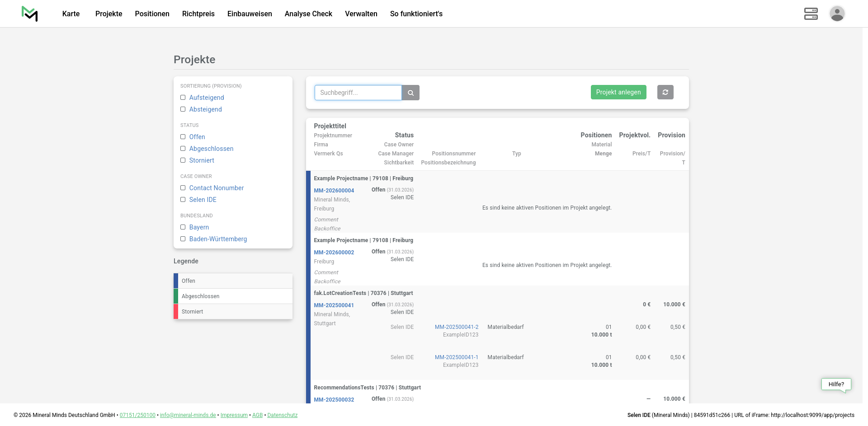Open position MM-202500041-2 link

(x=456, y=327)
